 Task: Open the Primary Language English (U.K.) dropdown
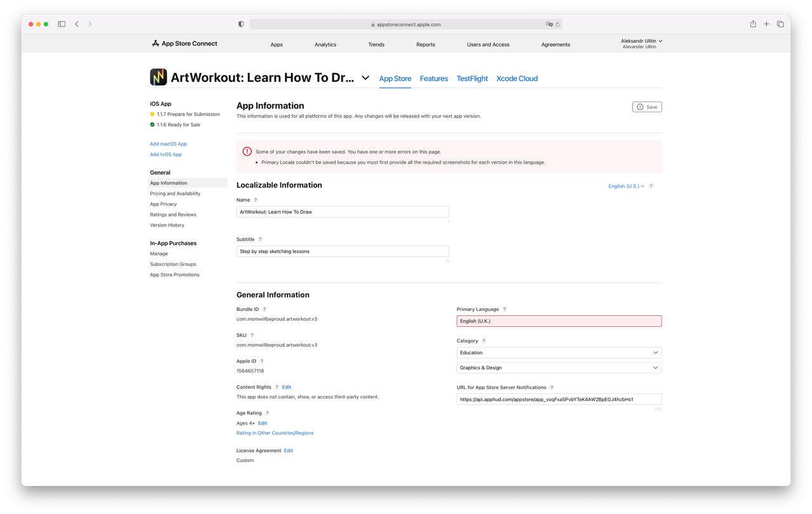click(x=559, y=321)
